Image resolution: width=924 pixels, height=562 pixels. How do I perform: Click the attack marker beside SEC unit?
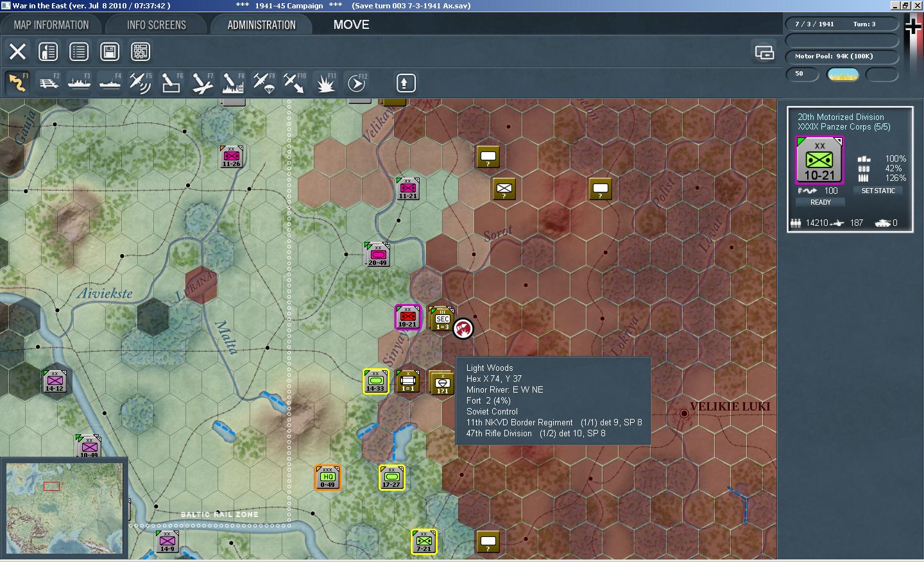point(463,328)
